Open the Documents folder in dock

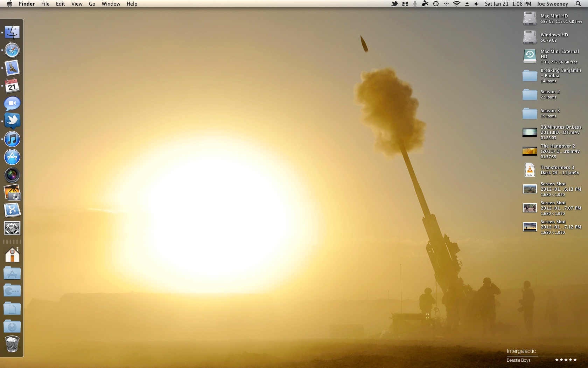click(x=12, y=308)
